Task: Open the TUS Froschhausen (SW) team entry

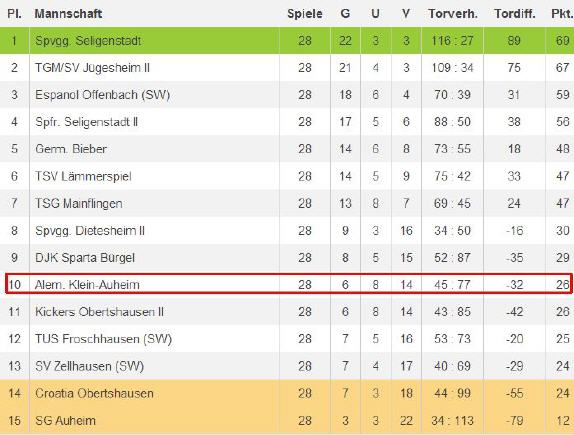Action: [104, 339]
